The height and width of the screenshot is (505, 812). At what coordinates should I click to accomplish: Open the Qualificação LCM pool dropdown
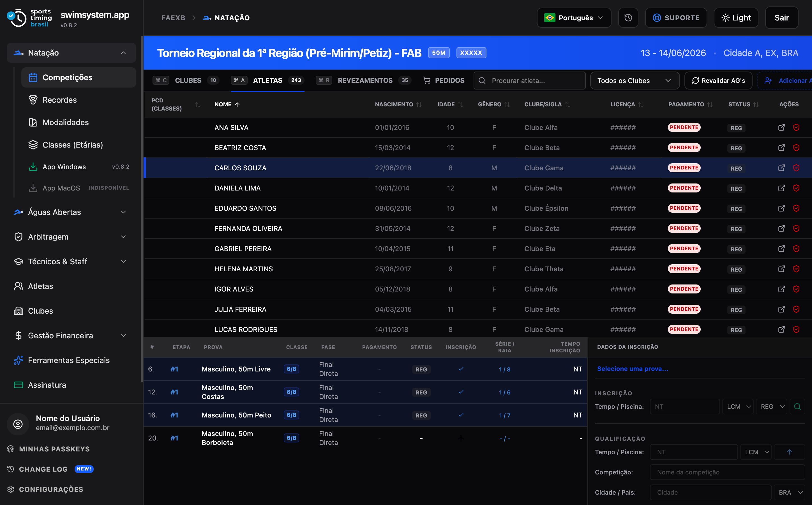756,452
